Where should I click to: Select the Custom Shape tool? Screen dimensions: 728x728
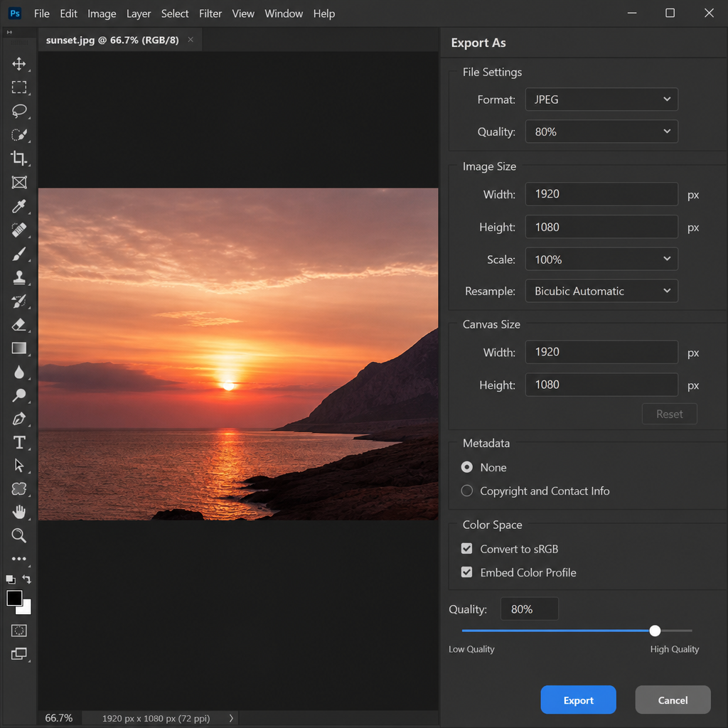pos(18,488)
